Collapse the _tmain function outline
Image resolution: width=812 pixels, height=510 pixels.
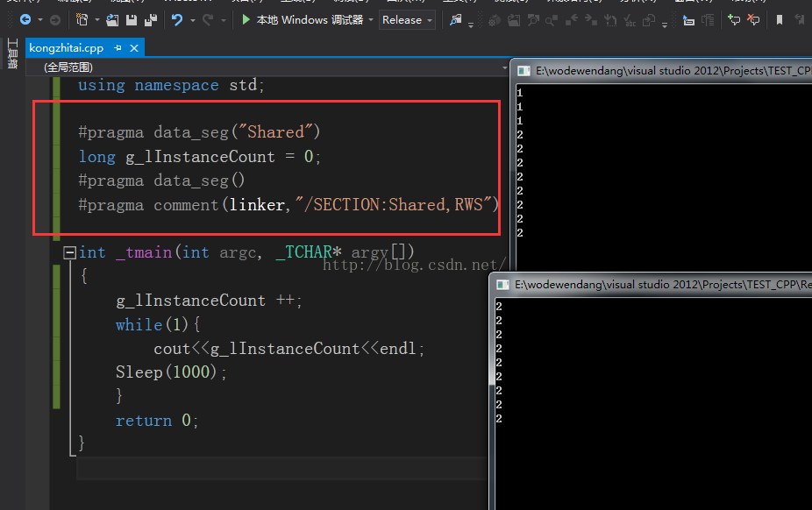click(x=69, y=252)
